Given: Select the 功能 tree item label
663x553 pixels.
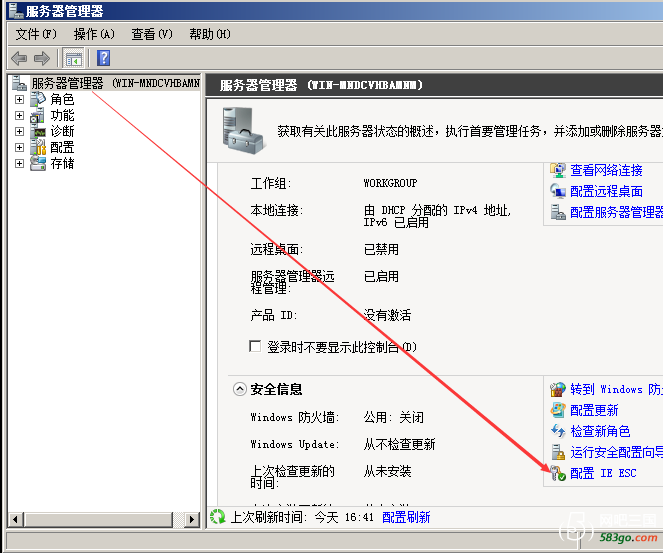Looking at the screenshot, I should 62,115.
